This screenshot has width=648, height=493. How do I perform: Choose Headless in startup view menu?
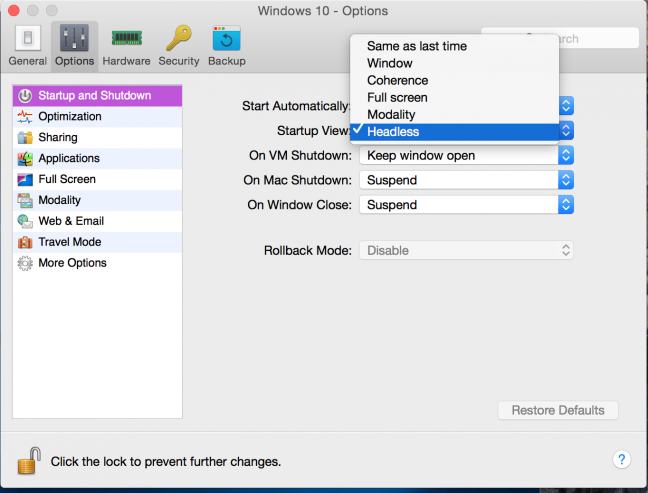point(455,131)
